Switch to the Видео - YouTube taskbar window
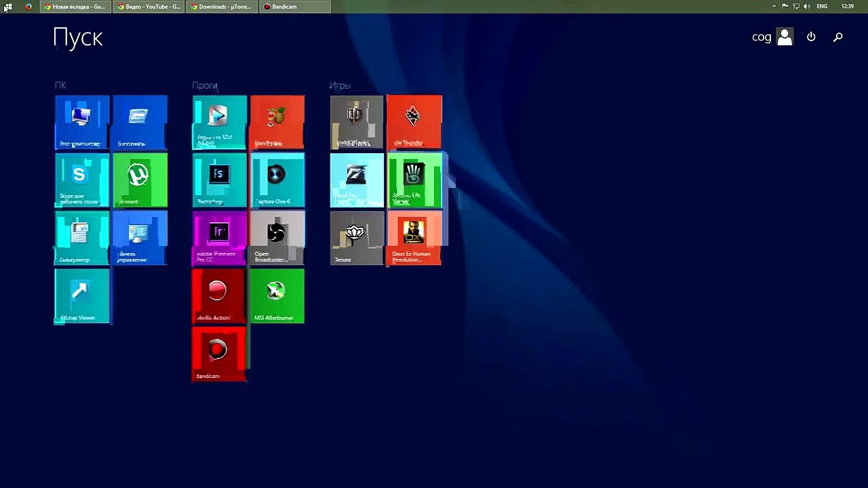This screenshot has width=868, height=488. point(149,7)
